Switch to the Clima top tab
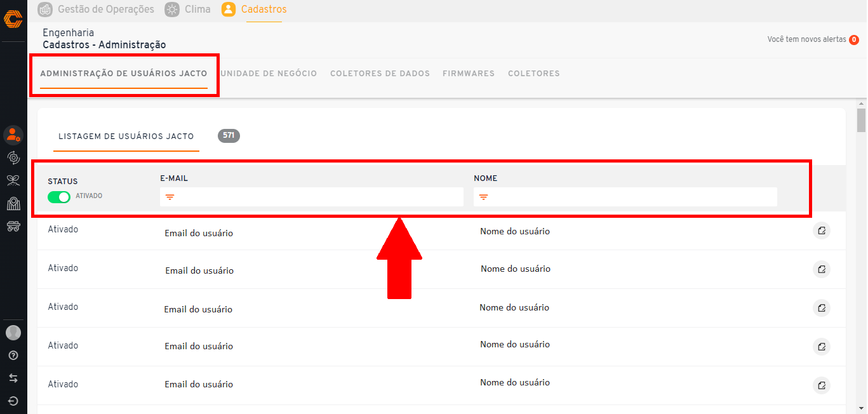Image resolution: width=868 pixels, height=414 pixels. 188,10
